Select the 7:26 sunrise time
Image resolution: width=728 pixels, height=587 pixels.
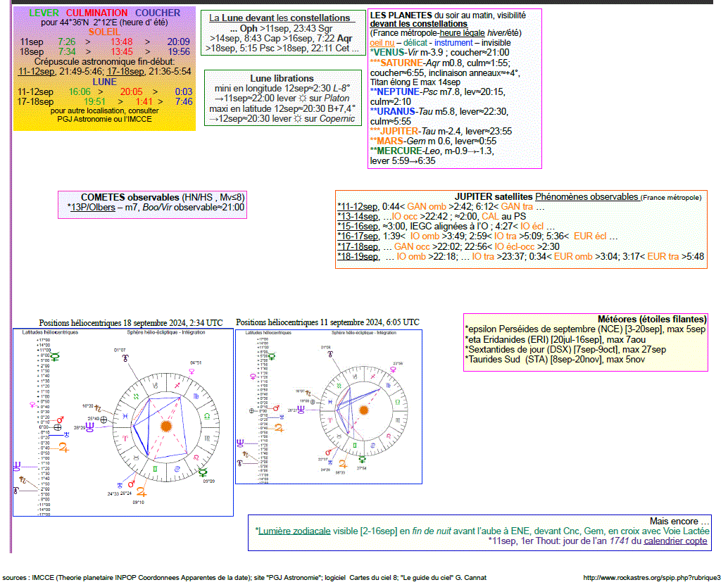point(67,42)
